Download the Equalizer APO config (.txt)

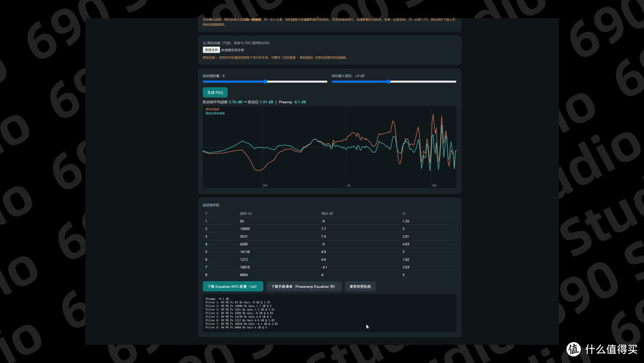click(x=233, y=287)
